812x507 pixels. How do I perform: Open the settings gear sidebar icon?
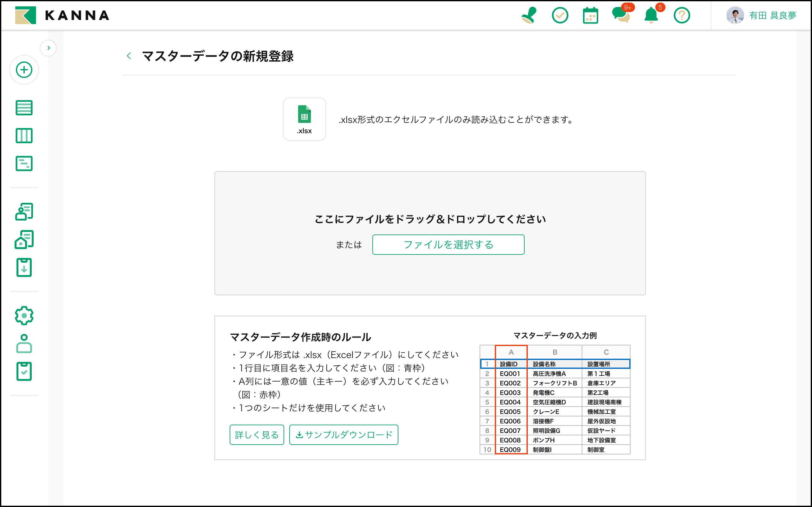point(24,315)
